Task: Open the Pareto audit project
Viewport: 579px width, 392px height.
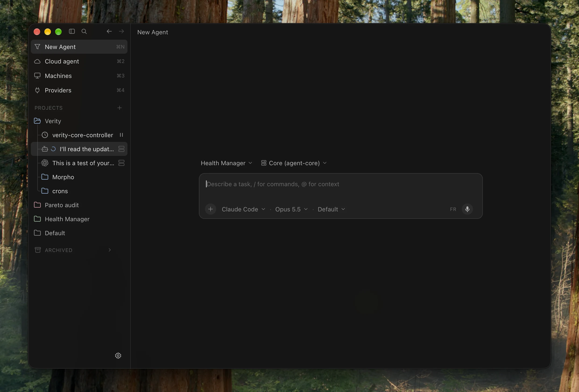Action: click(79, 205)
